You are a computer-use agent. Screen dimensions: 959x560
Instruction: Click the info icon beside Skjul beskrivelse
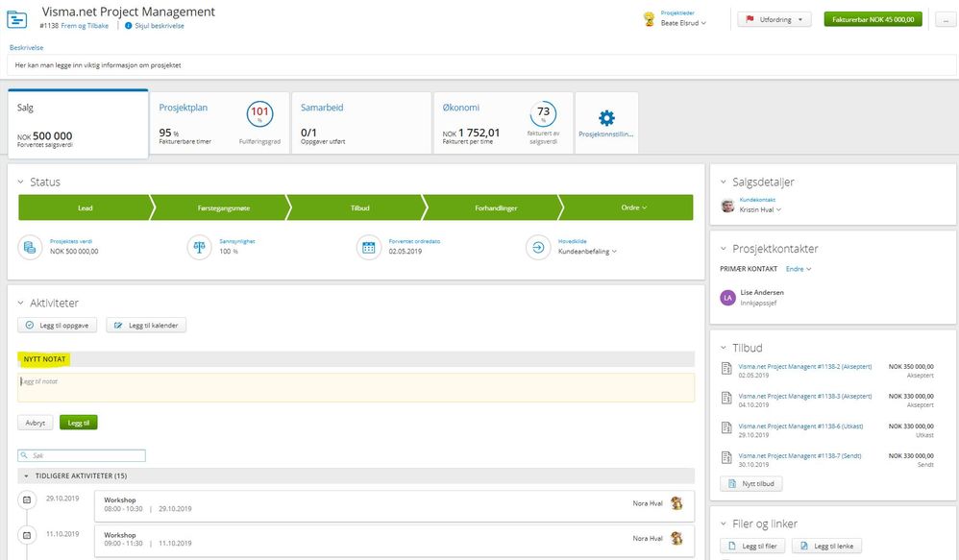click(x=129, y=26)
